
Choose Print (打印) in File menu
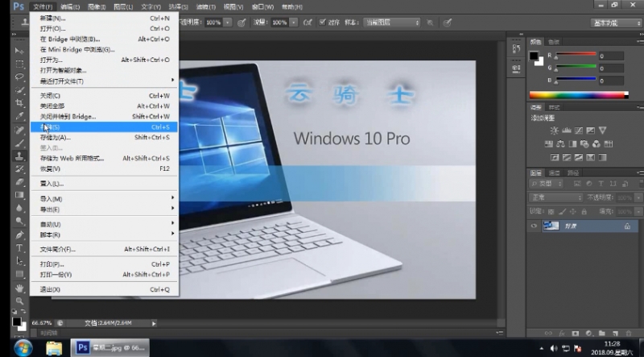click(105, 264)
